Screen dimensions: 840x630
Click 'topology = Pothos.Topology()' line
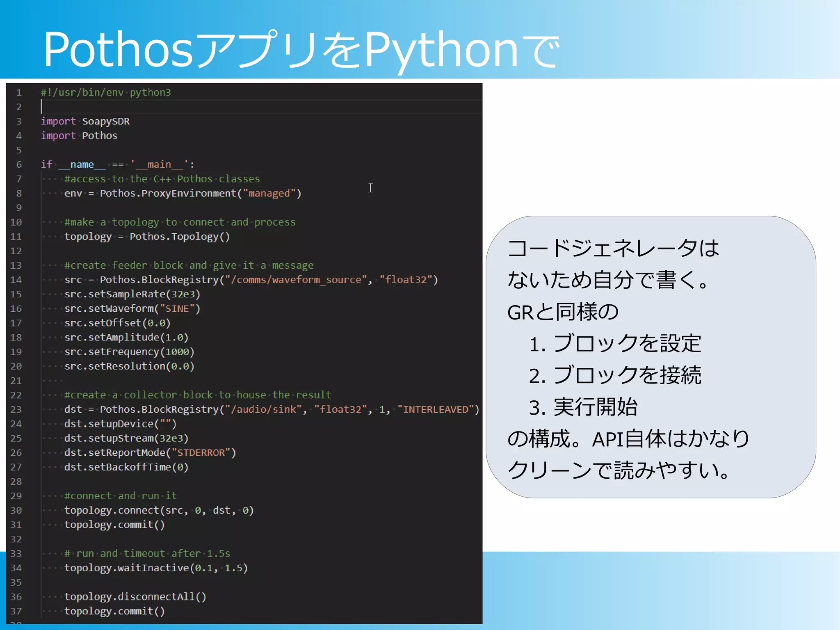point(147,237)
